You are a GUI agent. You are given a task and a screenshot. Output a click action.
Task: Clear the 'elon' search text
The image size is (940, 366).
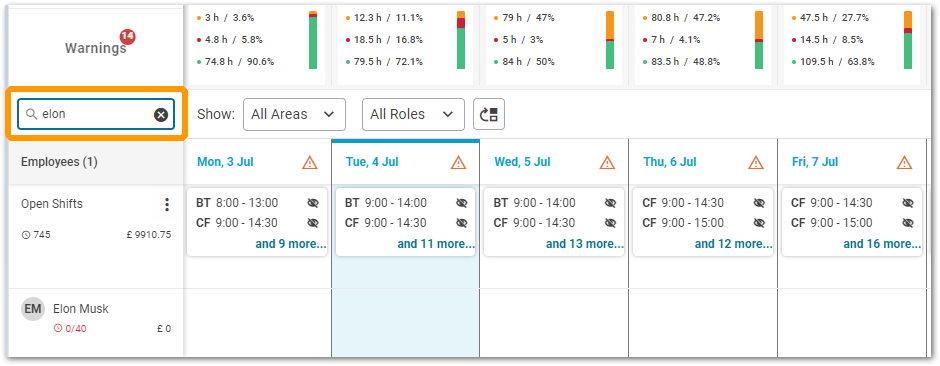click(161, 114)
